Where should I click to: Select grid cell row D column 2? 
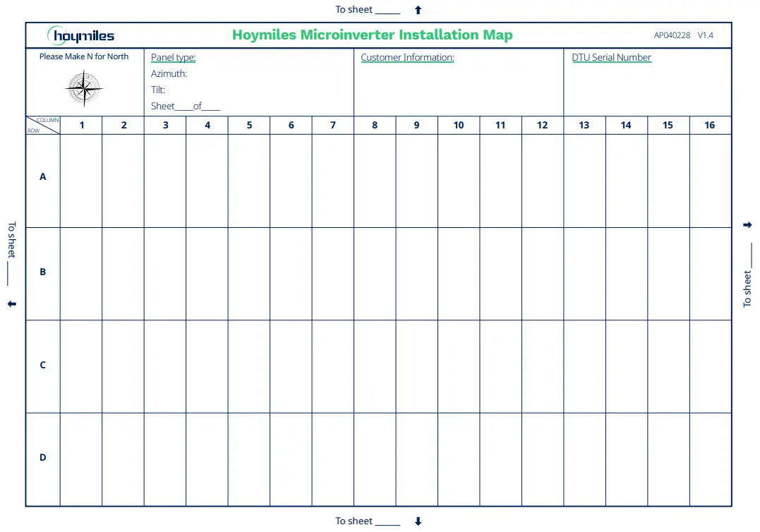[123, 460]
